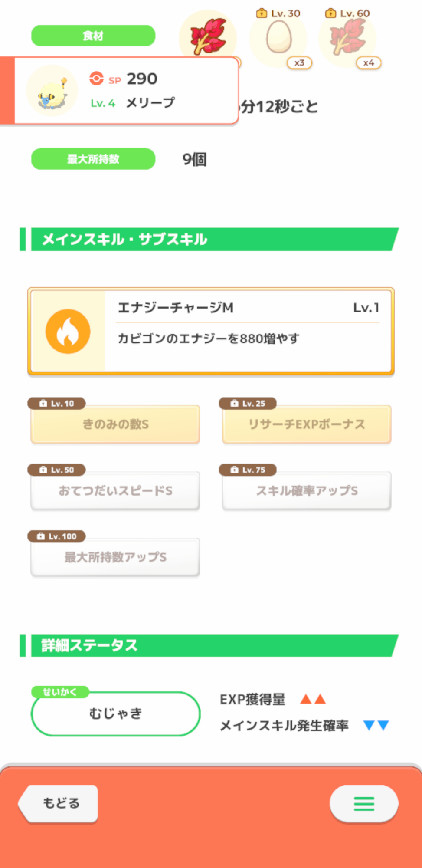Tap the Lv. 60 locked herb ingredient
This screenshot has width=422, height=868.
click(347, 39)
